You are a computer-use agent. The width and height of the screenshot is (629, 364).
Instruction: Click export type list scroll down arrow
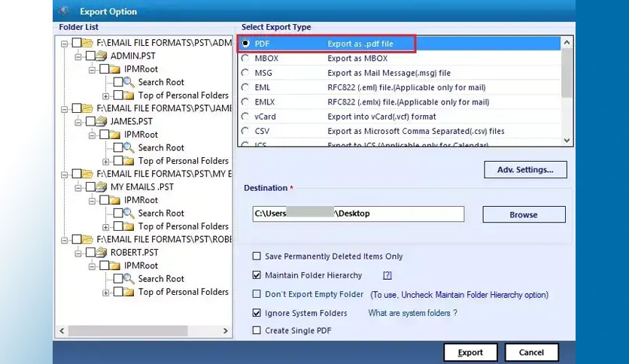pyautogui.click(x=567, y=141)
